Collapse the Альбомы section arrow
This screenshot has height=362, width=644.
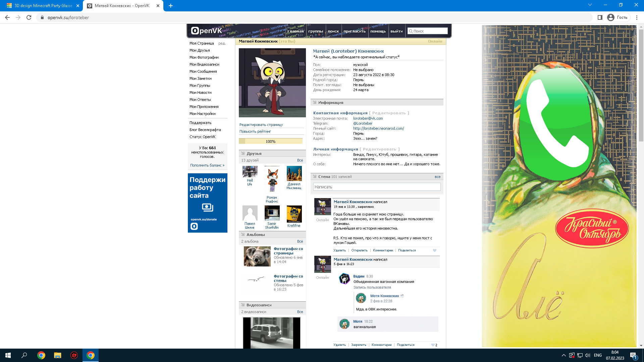click(x=243, y=235)
